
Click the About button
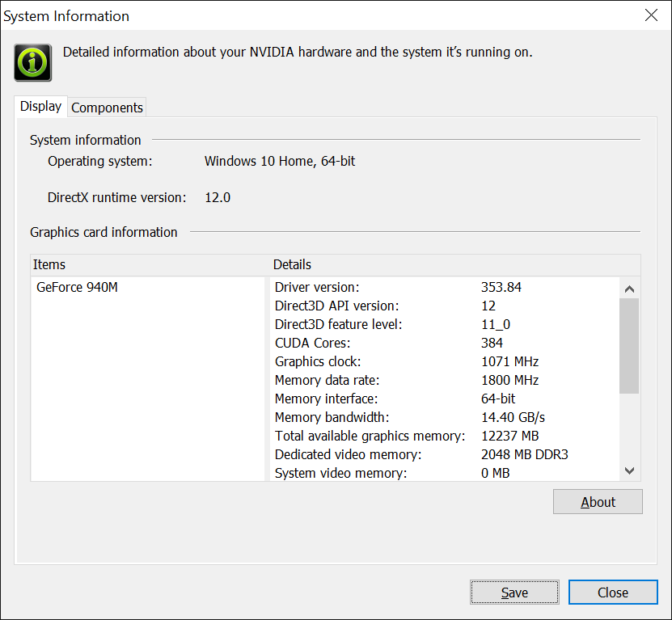[x=598, y=502]
